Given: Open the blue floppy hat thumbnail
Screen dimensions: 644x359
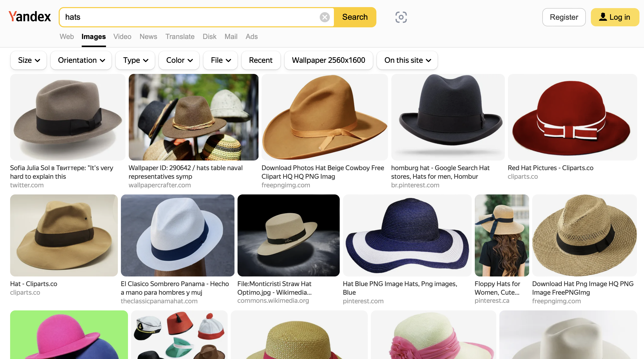Looking at the screenshot, I should point(407,235).
